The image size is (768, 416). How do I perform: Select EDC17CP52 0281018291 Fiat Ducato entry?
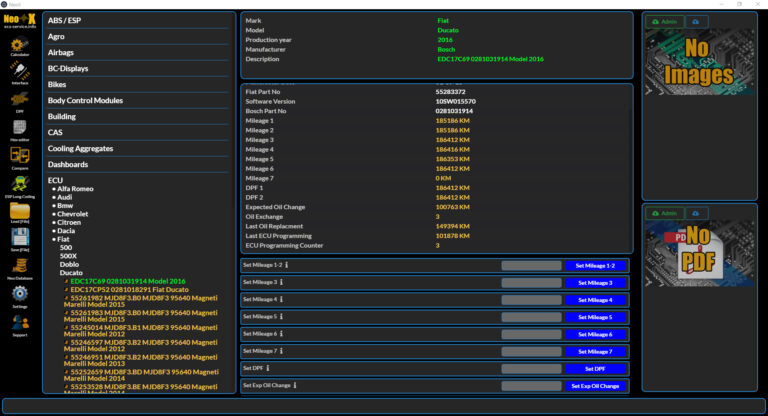point(127,290)
